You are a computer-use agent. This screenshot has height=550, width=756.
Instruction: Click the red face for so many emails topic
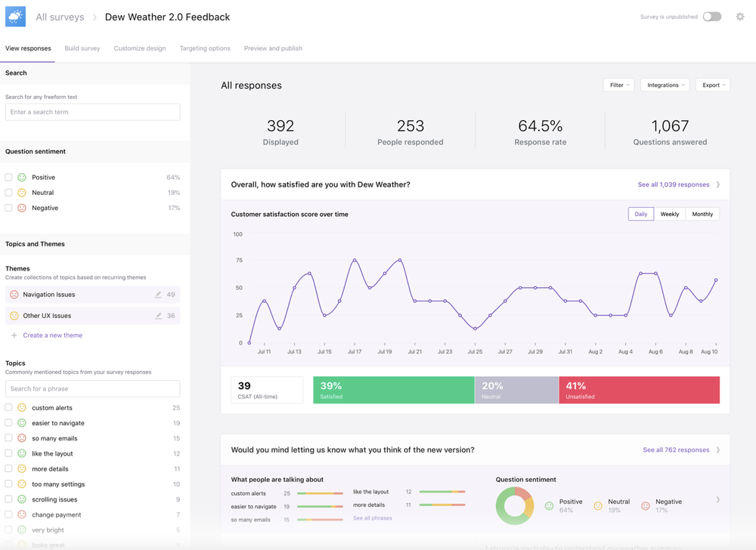click(22, 438)
